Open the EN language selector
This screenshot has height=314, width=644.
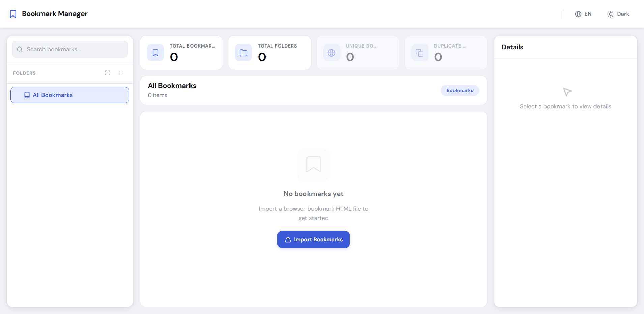(583, 14)
